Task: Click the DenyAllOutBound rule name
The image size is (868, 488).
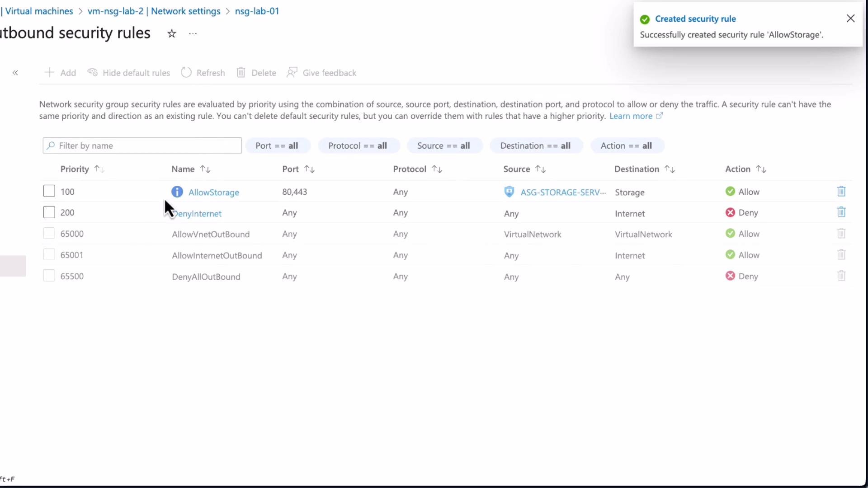Action: [206, 277]
